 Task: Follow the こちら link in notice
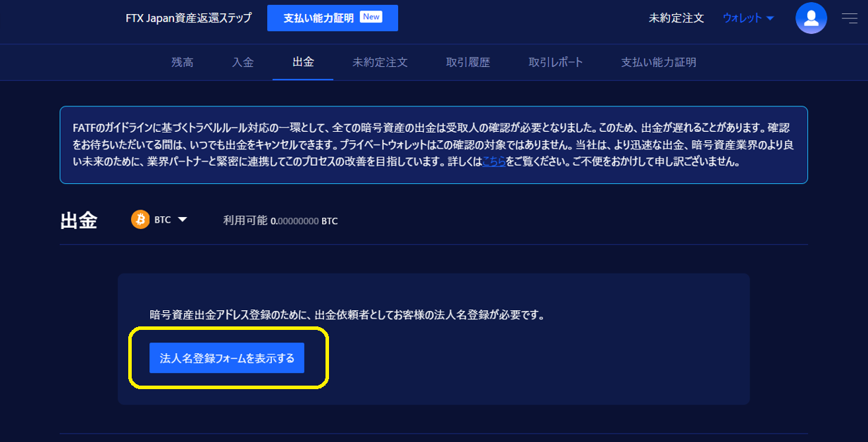coord(494,162)
